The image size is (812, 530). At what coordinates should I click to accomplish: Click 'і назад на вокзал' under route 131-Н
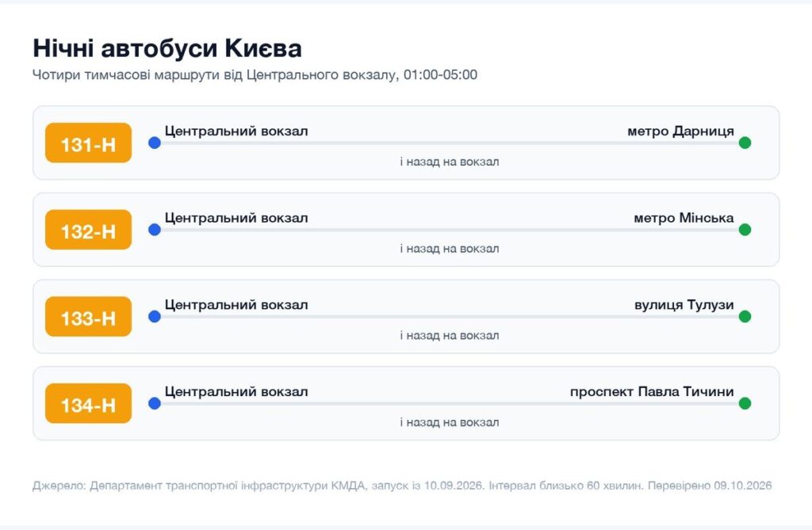(450, 162)
